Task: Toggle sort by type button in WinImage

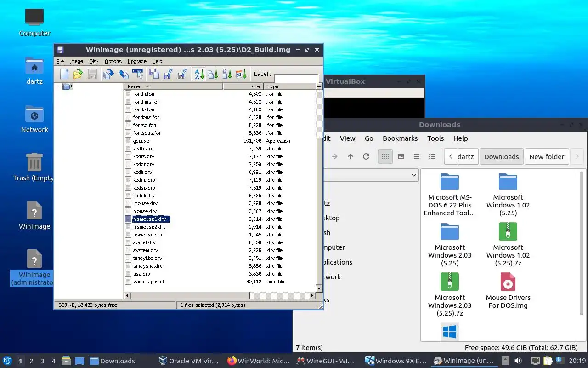Action: pos(213,74)
